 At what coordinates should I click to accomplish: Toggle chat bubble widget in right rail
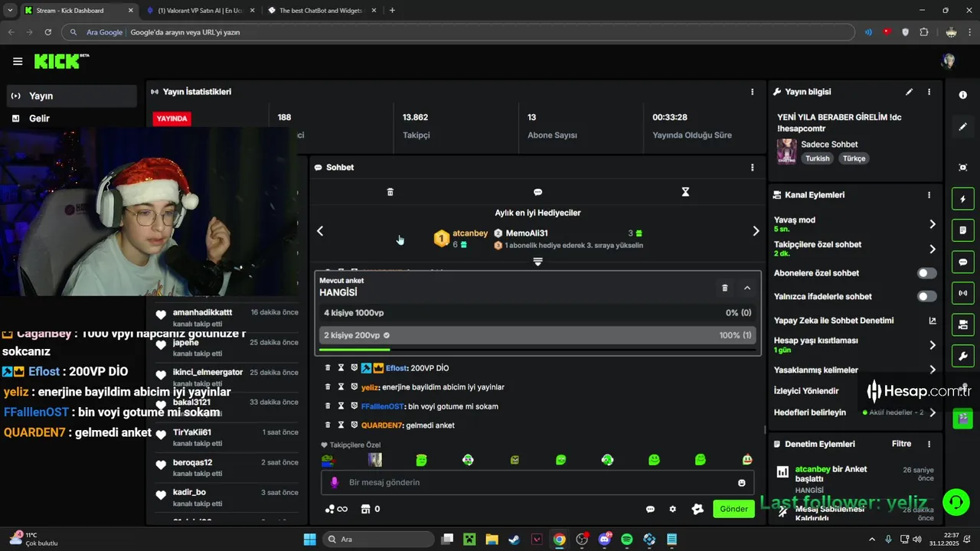963,262
